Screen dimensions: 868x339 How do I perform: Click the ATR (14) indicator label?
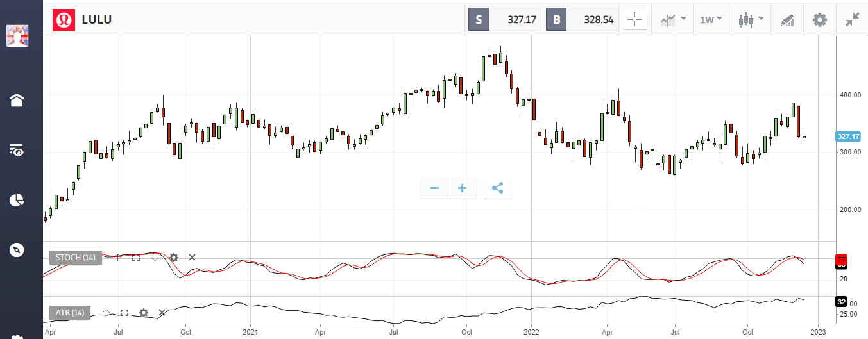70,313
